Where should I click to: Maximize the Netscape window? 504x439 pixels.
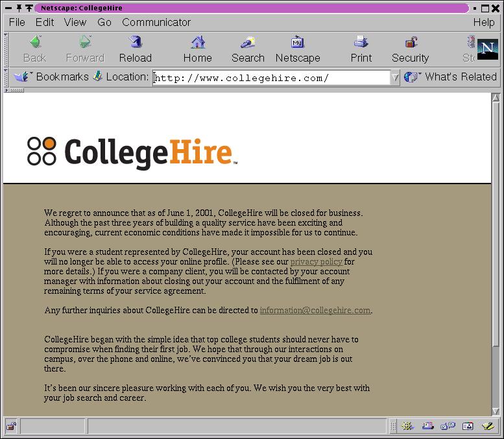coord(485,8)
